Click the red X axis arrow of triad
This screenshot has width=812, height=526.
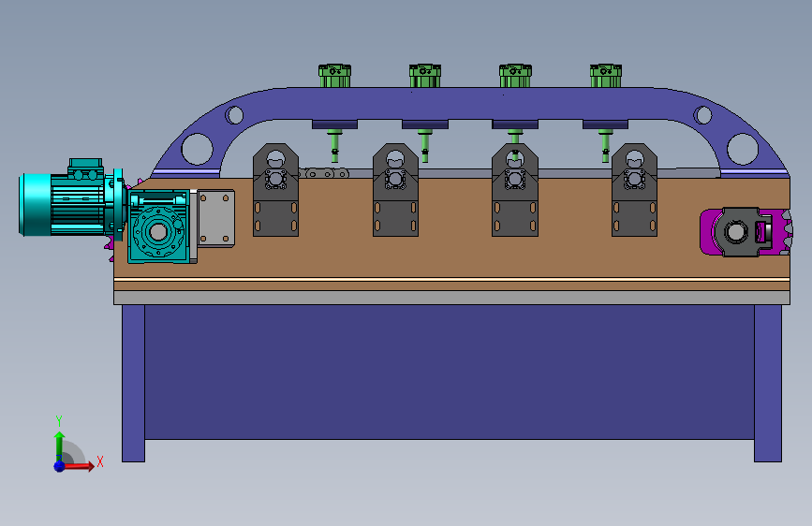[x=79, y=466]
